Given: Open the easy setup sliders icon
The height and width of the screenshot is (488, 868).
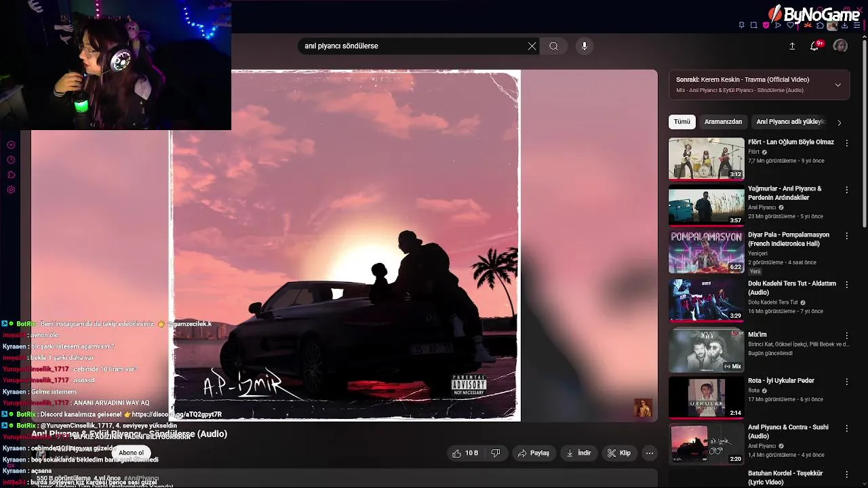Looking at the screenshot, I should click(856, 25).
